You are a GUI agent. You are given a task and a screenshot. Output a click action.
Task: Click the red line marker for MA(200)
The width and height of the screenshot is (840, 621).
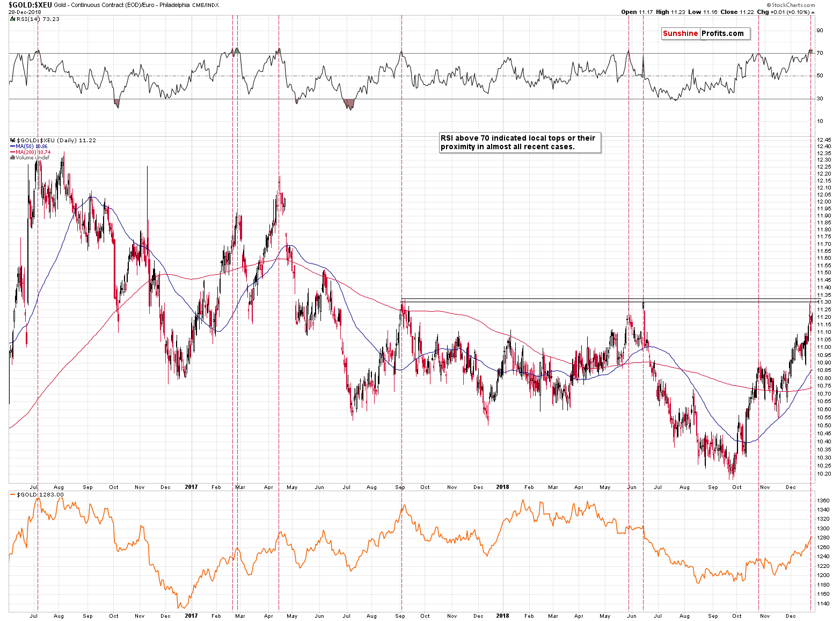13,152
